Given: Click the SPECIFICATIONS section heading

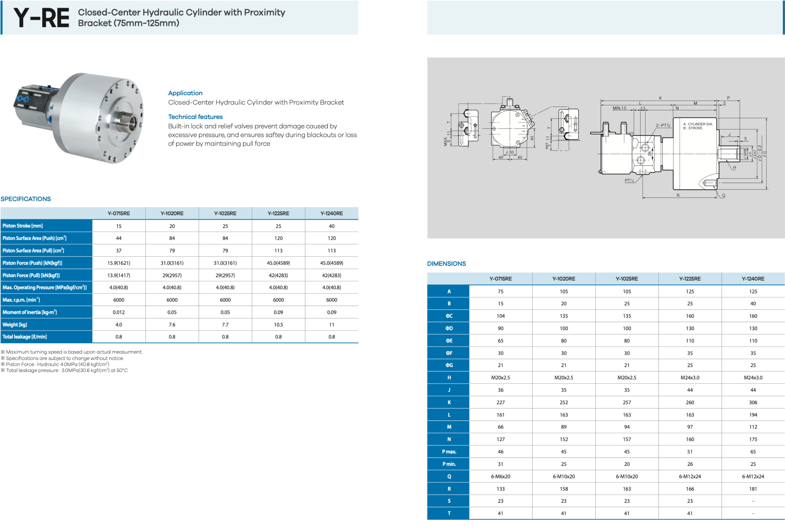Looking at the screenshot, I should click(x=26, y=199).
